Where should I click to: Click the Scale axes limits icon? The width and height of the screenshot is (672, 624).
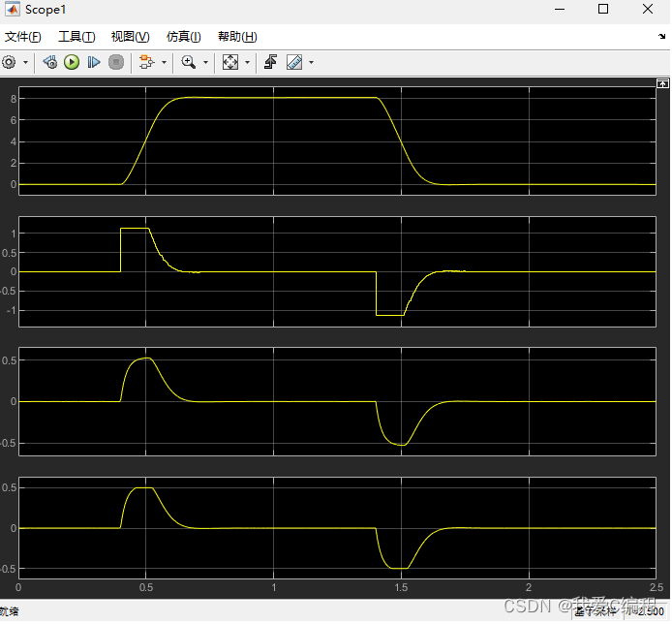(229, 62)
